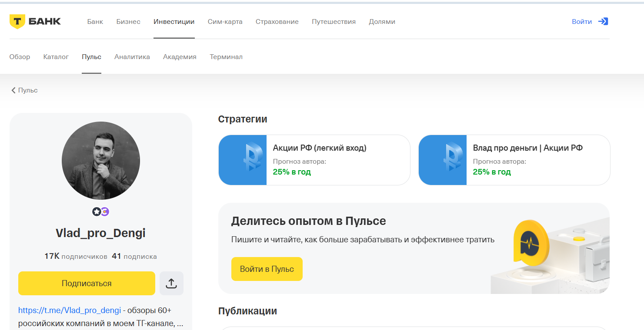
Task: Click the back chevron next to Пульс
Action: pyautogui.click(x=13, y=90)
